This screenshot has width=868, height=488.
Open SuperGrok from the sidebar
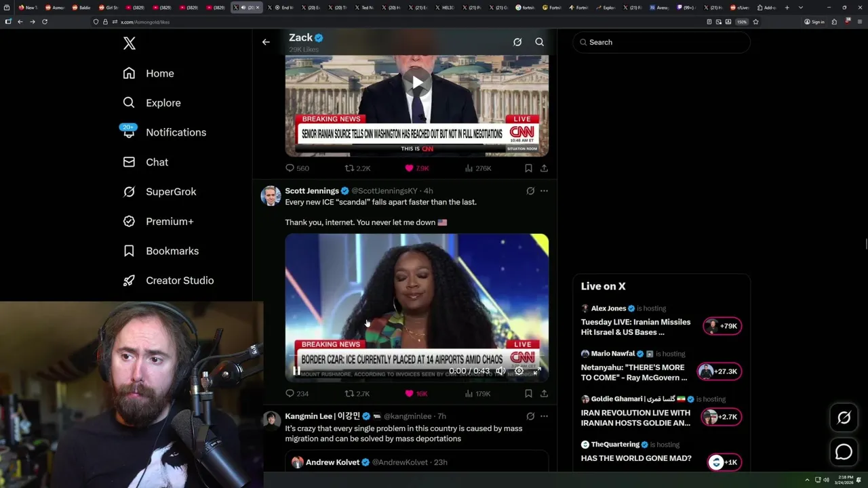159,192
